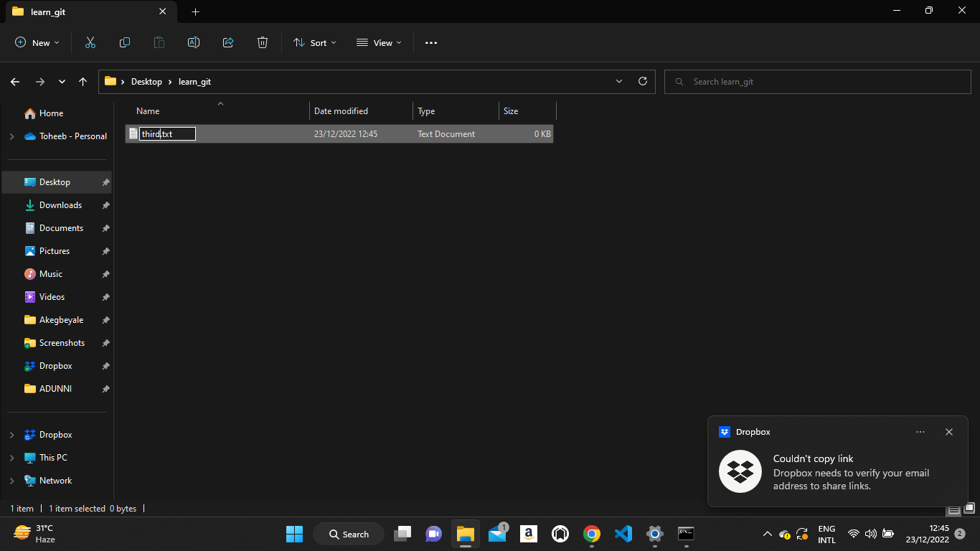
Task: Open the See more ellipsis menu
Action: tap(431, 43)
